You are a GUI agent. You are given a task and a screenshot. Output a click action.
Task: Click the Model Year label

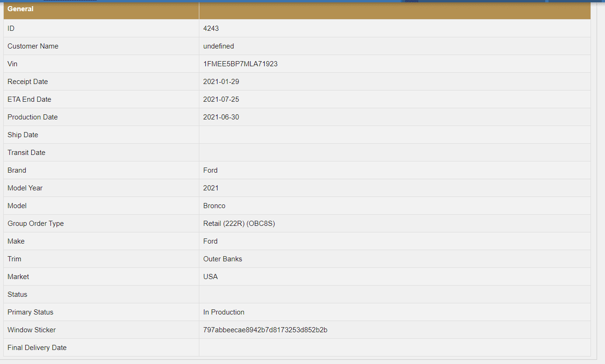click(x=25, y=188)
